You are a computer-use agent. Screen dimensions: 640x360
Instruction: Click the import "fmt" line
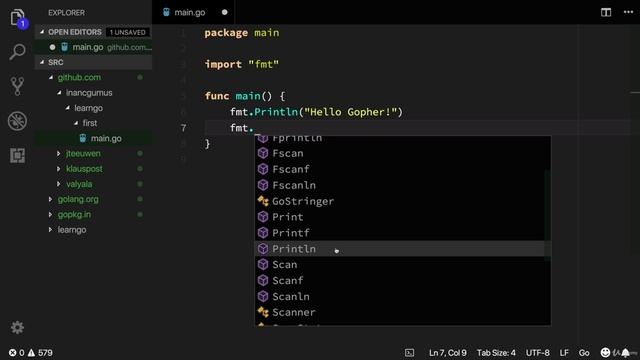coord(242,64)
